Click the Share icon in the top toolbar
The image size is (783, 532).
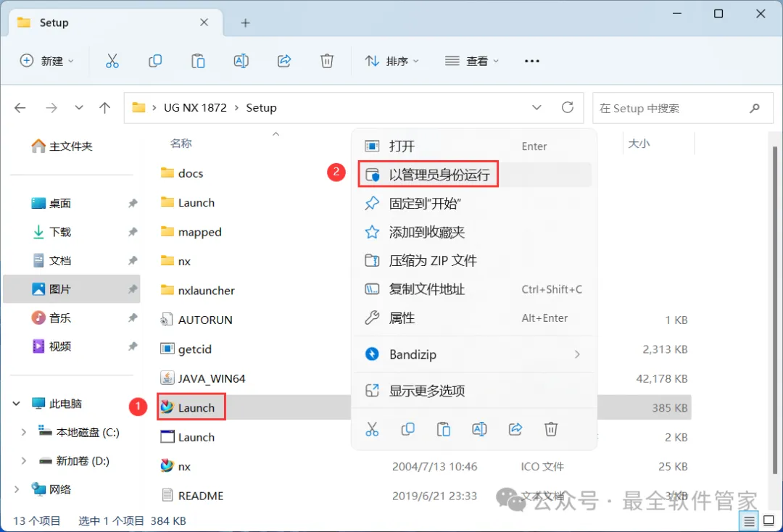coord(284,61)
